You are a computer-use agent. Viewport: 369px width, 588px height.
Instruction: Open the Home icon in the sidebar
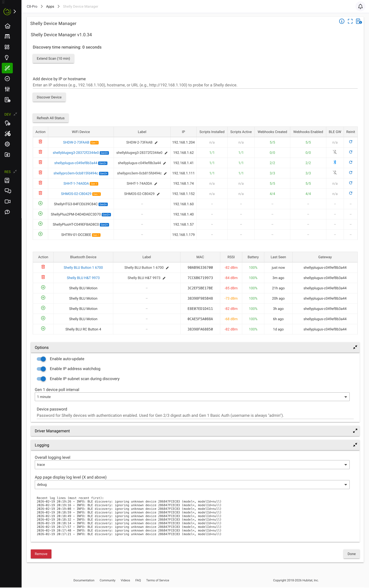(x=7, y=26)
